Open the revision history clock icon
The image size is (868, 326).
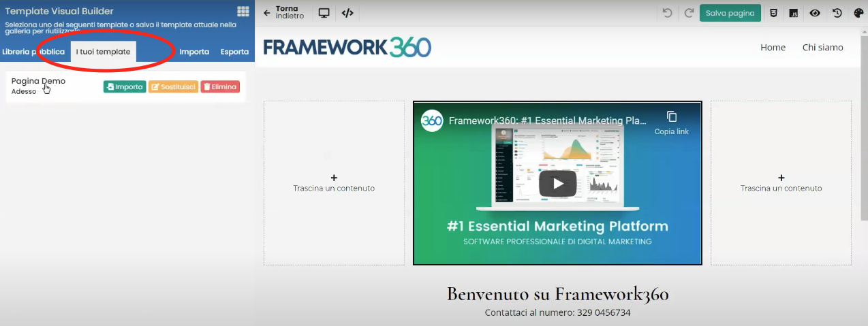[837, 13]
